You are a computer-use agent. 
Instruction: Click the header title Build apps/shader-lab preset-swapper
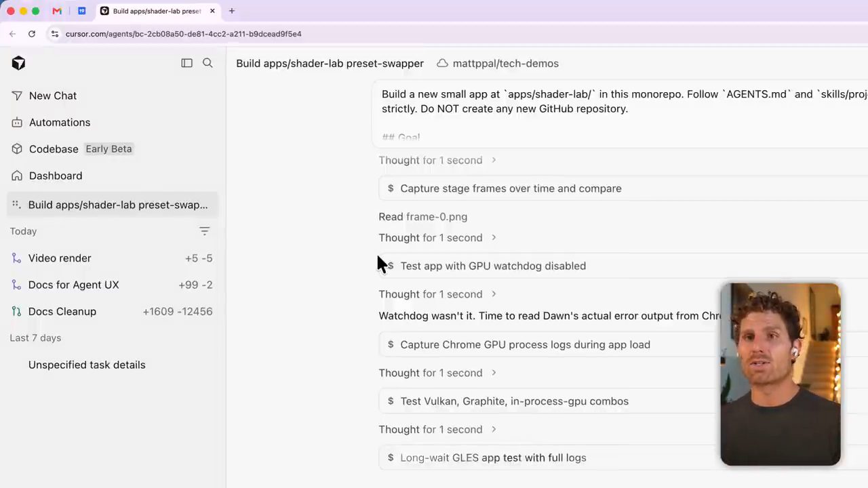(x=330, y=63)
